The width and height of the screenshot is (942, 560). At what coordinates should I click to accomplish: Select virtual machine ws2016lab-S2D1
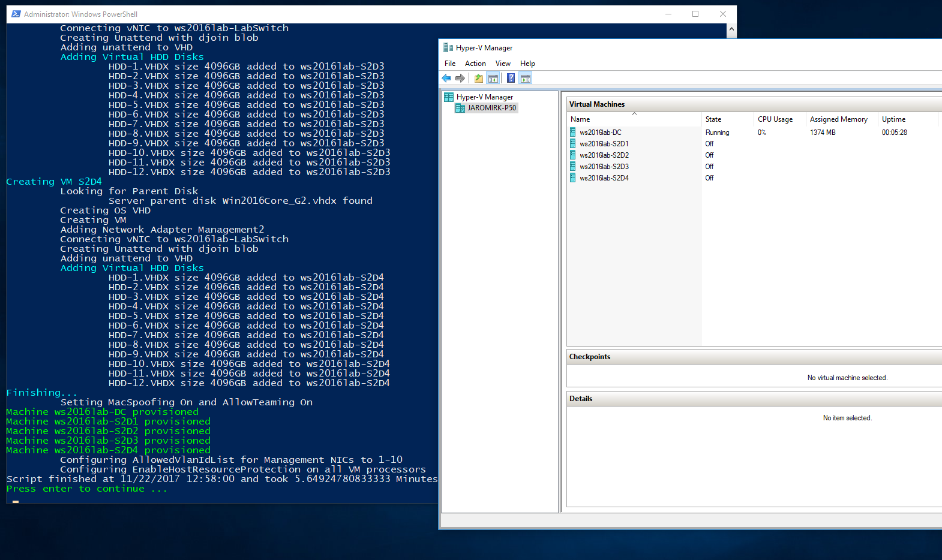click(604, 144)
